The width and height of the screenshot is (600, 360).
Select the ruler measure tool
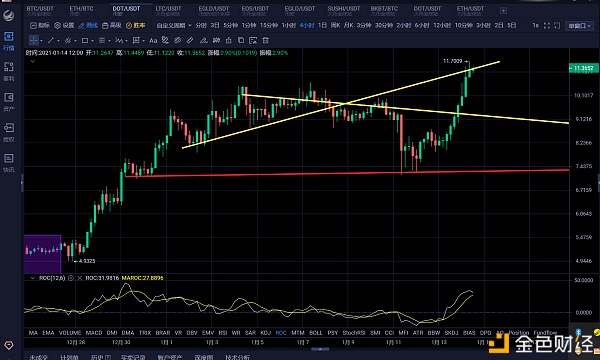(190, 40)
